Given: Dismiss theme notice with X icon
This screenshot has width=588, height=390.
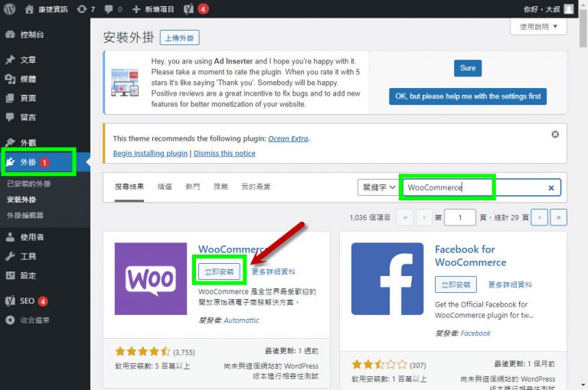Looking at the screenshot, I should [555, 134].
